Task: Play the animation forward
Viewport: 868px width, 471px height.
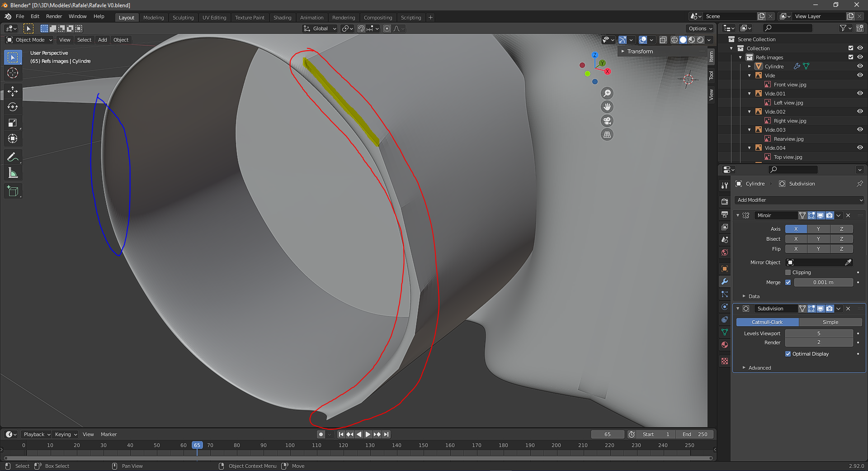Action: pyautogui.click(x=368, y=434)
